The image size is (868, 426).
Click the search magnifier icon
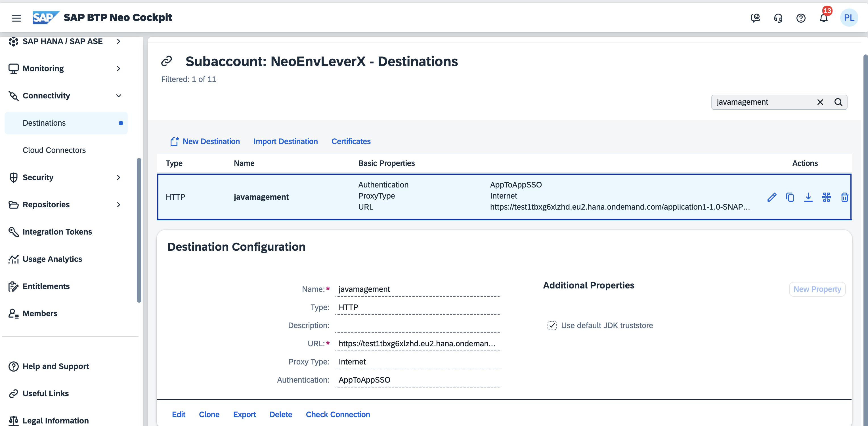tap(838, 102)
